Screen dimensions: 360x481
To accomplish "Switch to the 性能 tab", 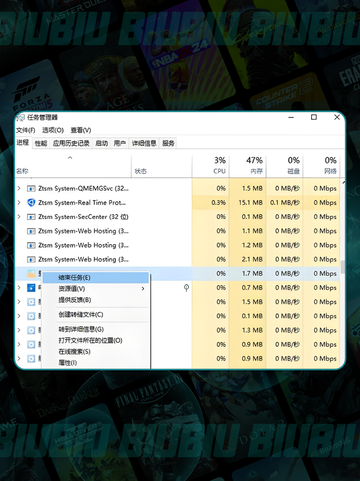I will pos(41,143).
